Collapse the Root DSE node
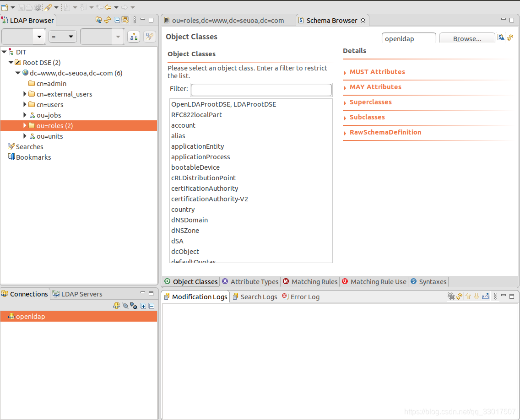The width and height of the screenshot is (520, 420). 11,62
